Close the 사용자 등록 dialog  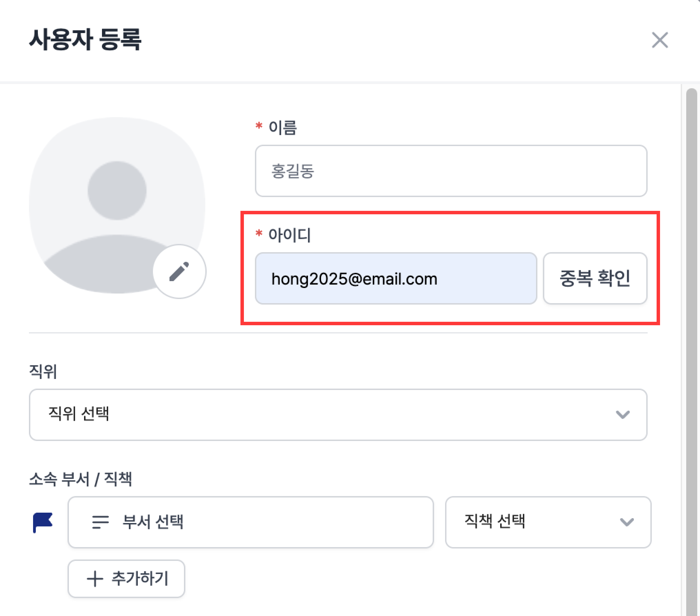point(660,40)
